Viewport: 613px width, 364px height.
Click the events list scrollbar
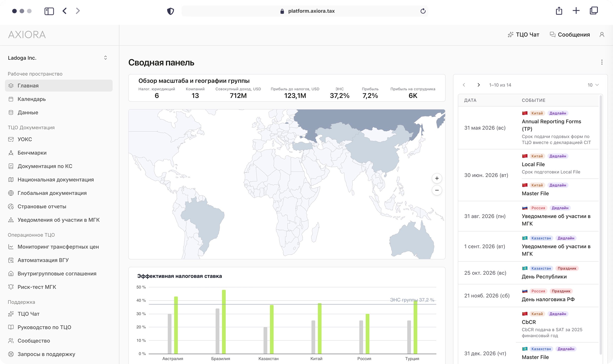click(x=601, y=225)
